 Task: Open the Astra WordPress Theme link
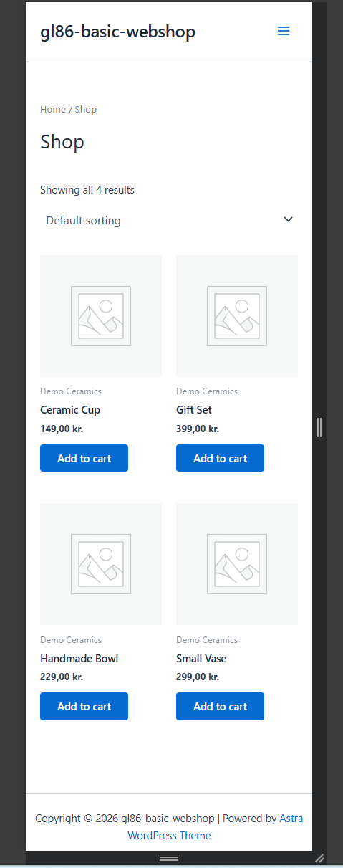(x=216, y=826)
